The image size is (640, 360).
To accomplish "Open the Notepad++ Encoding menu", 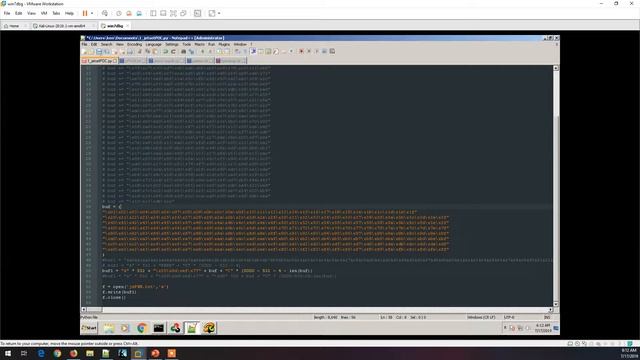I will tap(134, 44).
